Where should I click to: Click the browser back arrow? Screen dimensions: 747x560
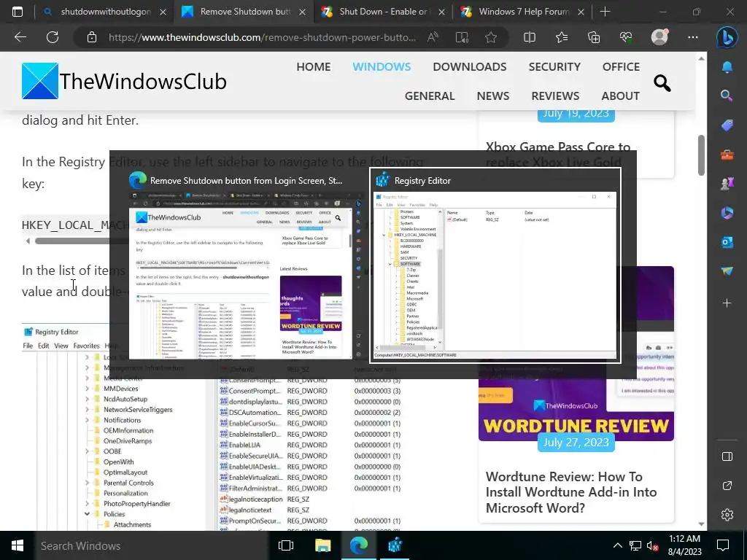(20, 37)
